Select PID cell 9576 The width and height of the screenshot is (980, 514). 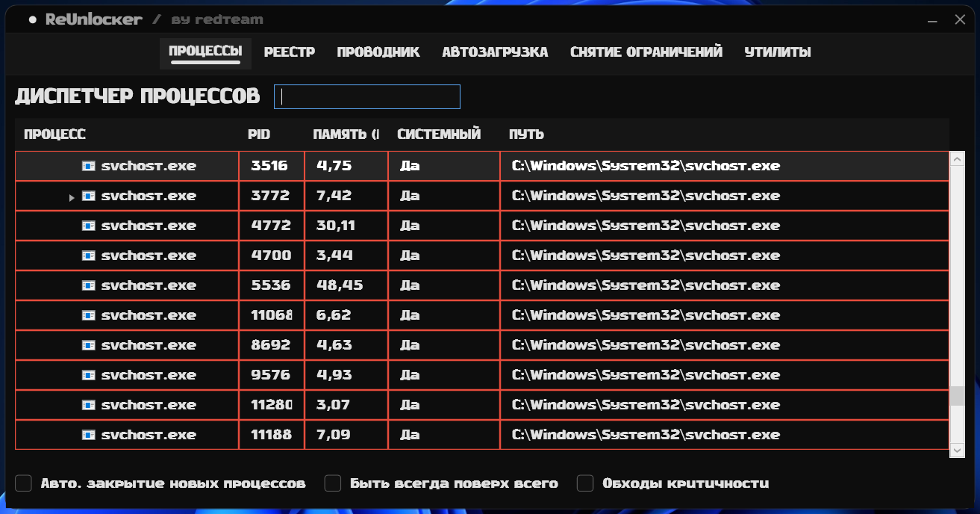click(x=272, y=375)
